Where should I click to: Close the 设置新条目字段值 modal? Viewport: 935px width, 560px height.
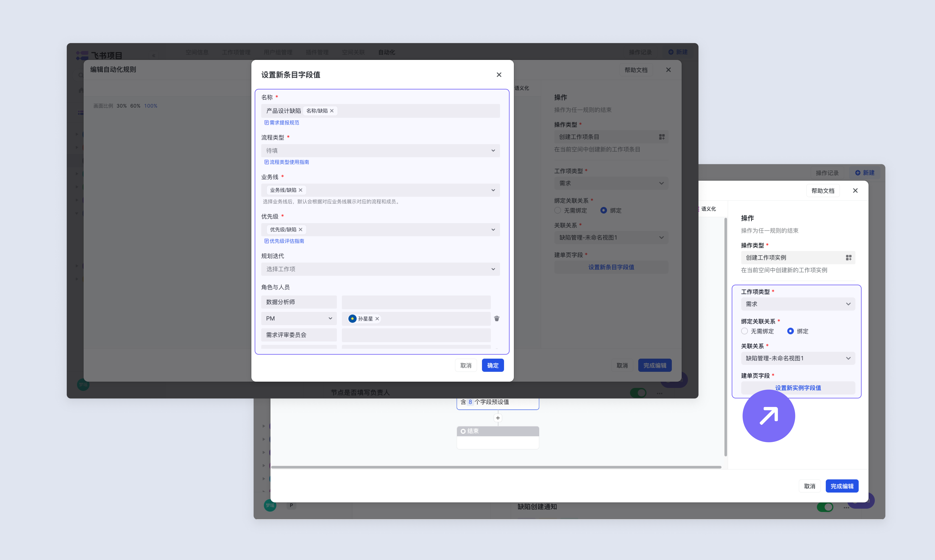tap(499, 75)
